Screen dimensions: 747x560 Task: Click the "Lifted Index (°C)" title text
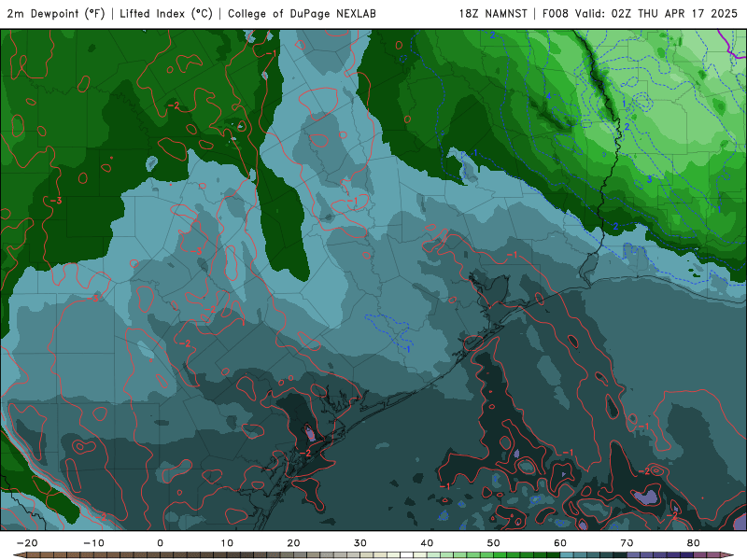tap(166, 13)
